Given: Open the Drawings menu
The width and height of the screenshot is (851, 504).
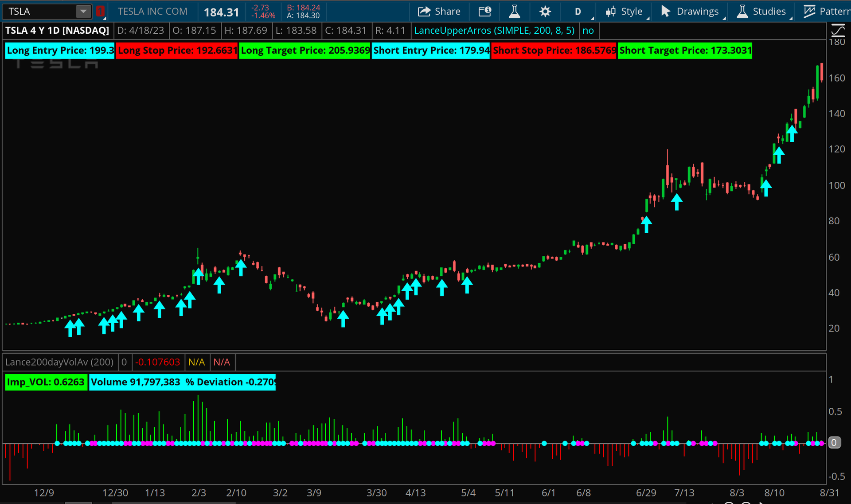Looking at the screenshot, I should 690,11.
